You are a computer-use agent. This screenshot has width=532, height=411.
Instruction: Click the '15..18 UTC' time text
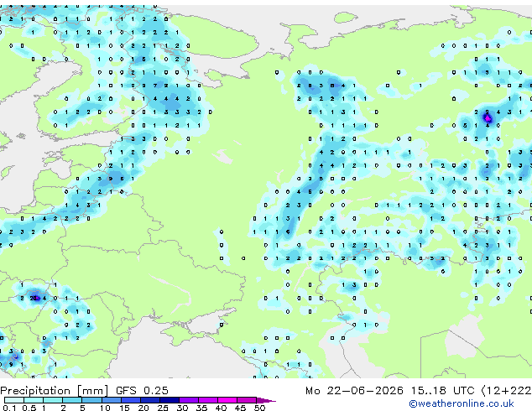click(x=442, y=391)
